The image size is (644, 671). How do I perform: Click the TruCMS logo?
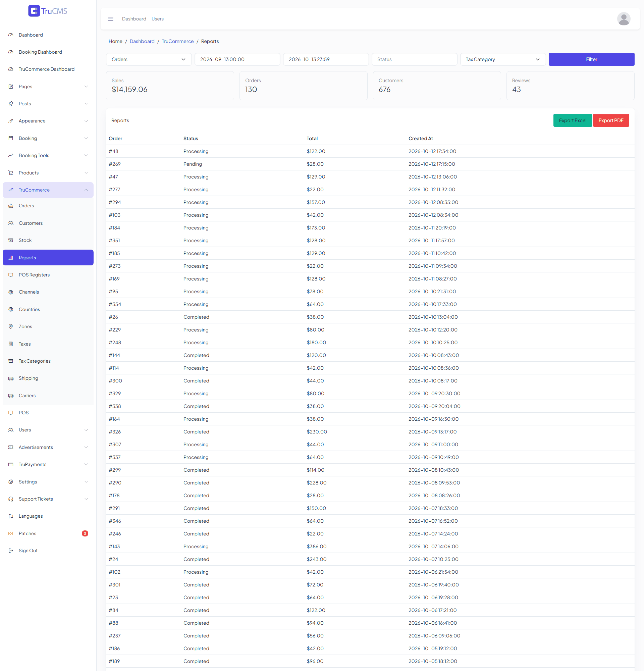tap(48, 11)
